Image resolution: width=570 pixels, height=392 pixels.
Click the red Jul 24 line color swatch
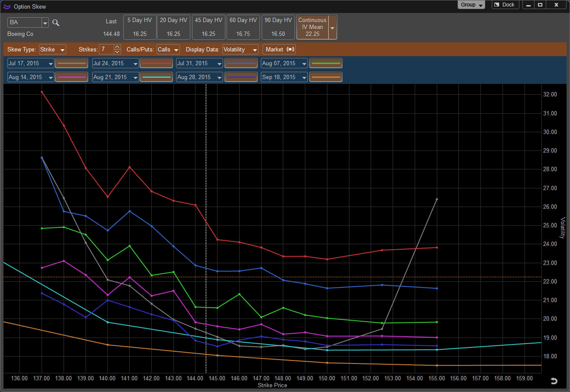(x=156, y=64)
